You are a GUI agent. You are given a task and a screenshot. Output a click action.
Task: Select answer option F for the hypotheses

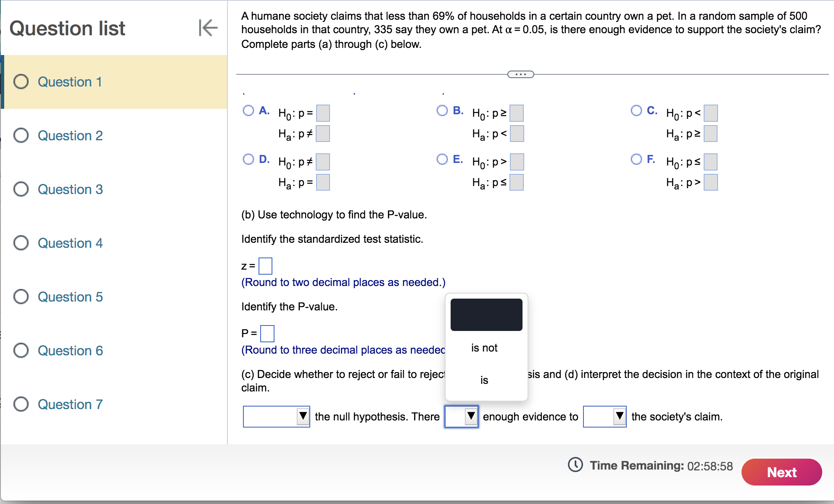click(636, 159)
